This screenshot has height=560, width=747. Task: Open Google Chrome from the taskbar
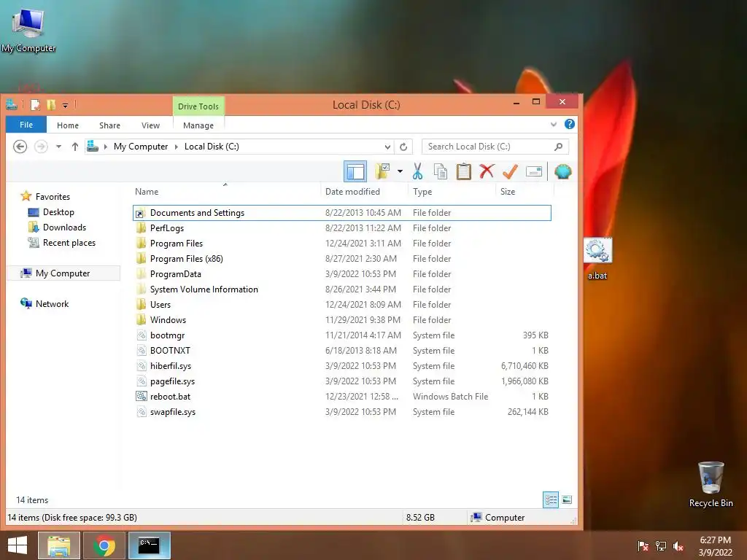[x=104, y=545]
